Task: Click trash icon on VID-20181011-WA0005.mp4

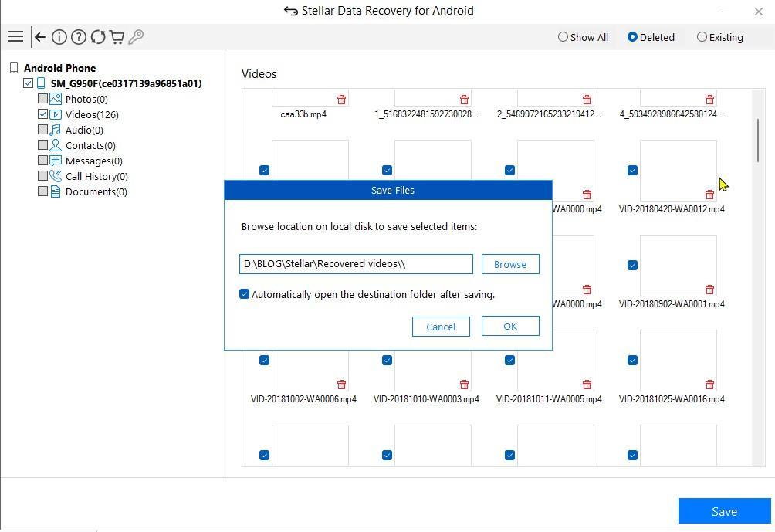Action: (x=587, y=385)
